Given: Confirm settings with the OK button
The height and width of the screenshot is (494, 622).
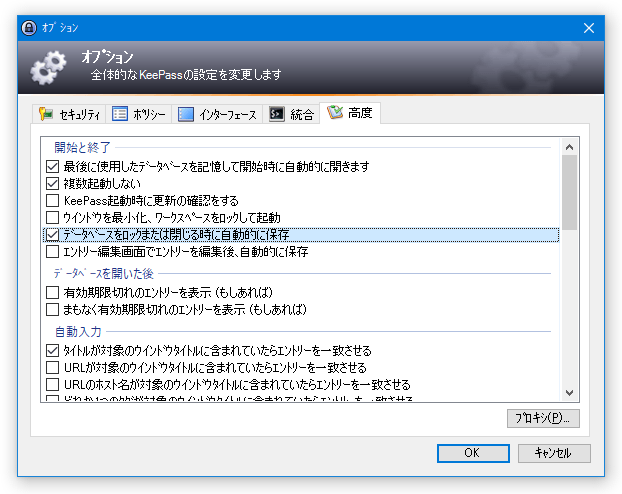Looking at the screenshot, I should coord(473,453).
